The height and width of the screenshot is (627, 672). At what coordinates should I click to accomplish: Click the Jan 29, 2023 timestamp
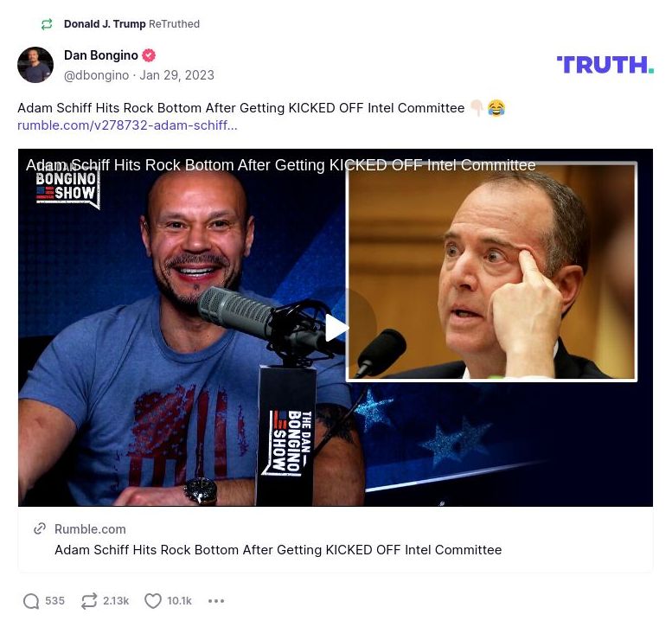coord(176,75)
